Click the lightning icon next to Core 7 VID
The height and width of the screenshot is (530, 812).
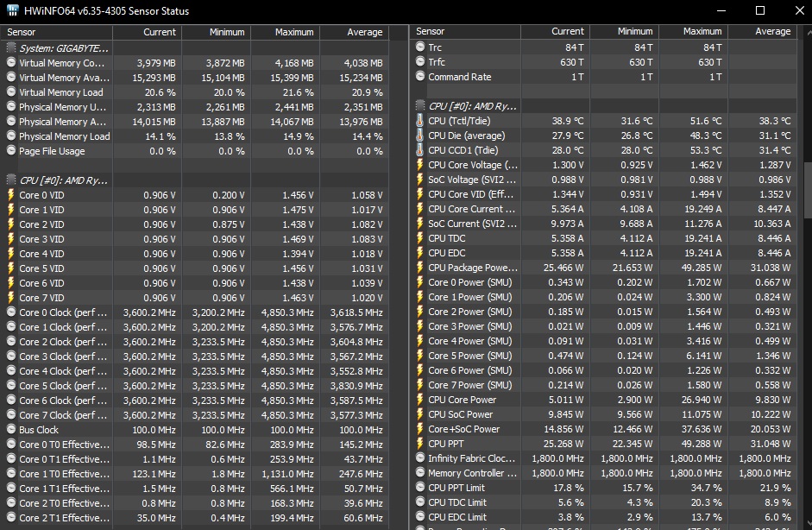(x=11, y=298)
